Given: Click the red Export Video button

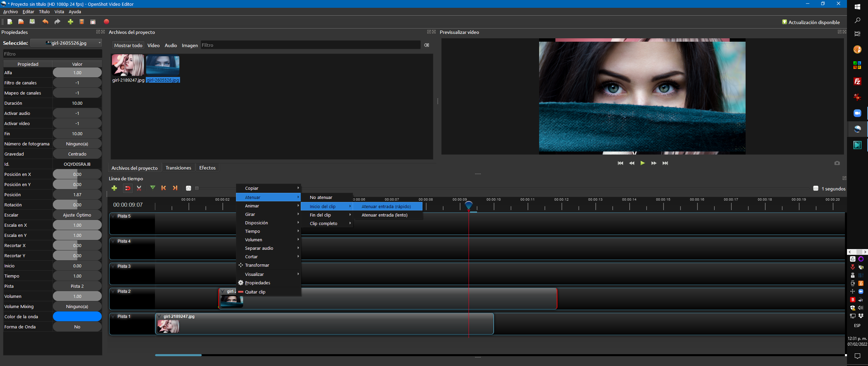Looking at the screenshot, I should coord(106,22).
